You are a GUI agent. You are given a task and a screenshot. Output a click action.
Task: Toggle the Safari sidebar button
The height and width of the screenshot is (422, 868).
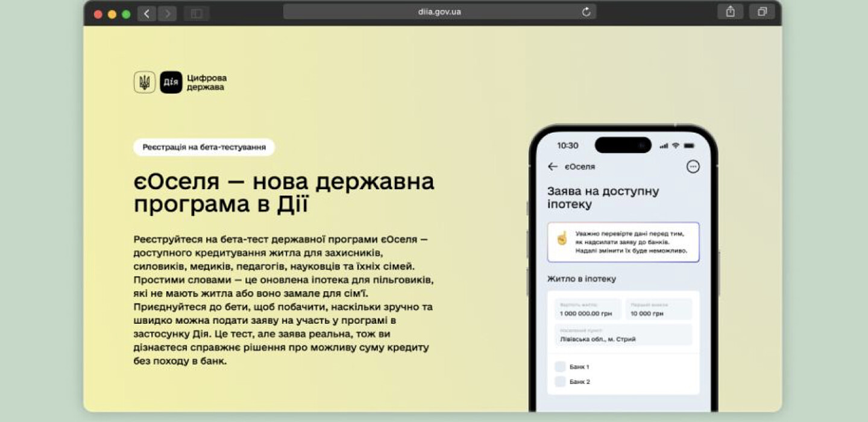(197, 13)
